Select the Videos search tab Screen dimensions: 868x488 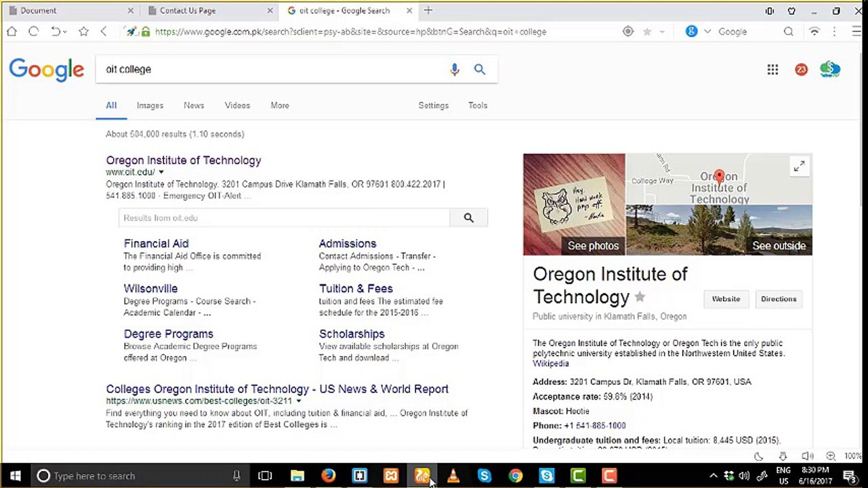pos(237,106)
